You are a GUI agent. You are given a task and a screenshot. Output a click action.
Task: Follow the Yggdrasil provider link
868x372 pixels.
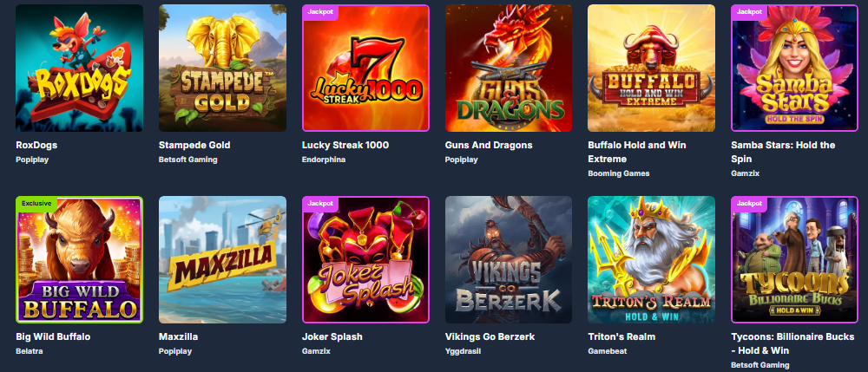pyautogui.click(x=464, y=351)
